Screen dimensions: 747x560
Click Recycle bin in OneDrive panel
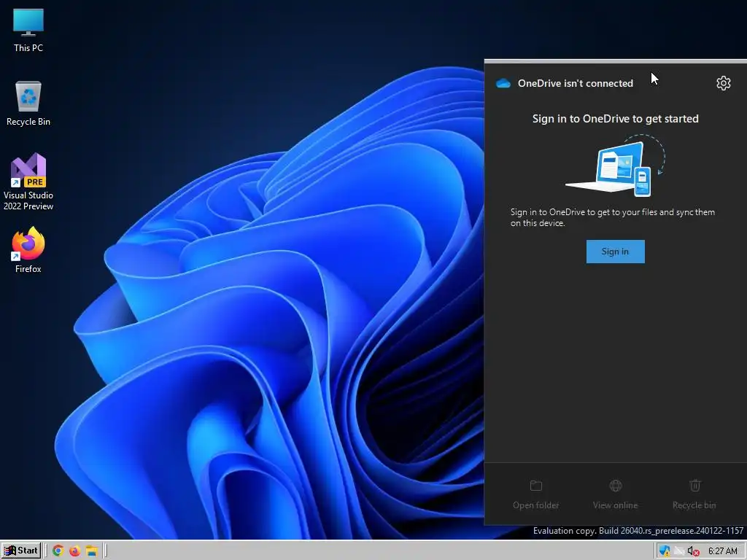694,495
